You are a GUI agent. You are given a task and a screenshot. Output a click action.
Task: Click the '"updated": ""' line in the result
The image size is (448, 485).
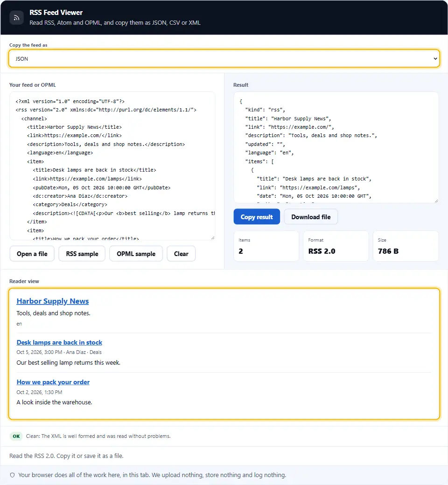coord(265,144)
